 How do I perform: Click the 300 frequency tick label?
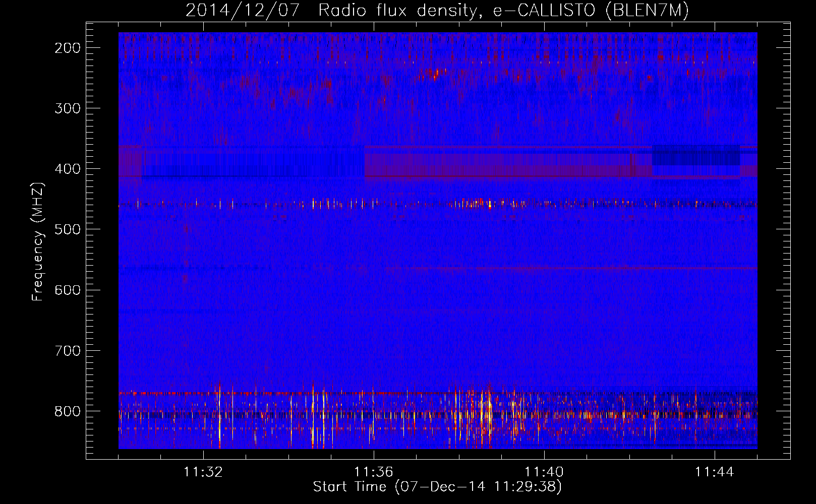pyautogui.click(x=67, y=108)
